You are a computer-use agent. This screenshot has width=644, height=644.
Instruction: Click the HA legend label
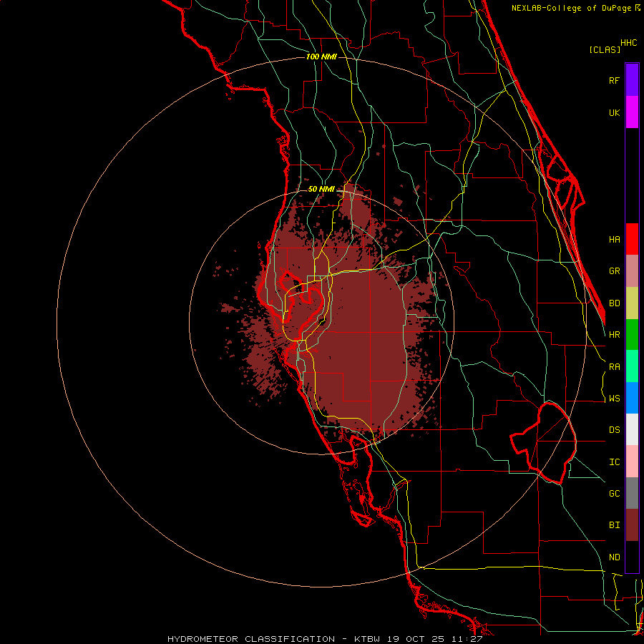(x=614, y=240)
